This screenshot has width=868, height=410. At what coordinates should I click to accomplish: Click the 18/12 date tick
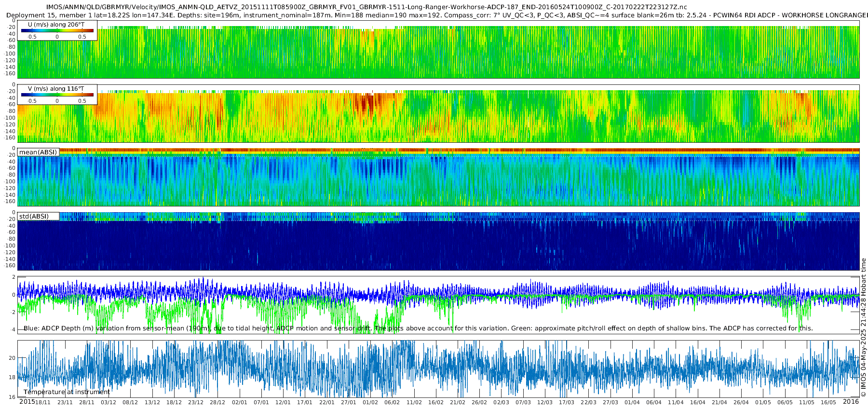pyautogui.click(x=174, y=402)
